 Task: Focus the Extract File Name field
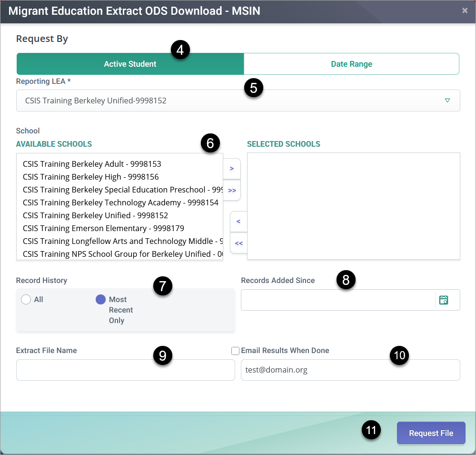[126, 370]
